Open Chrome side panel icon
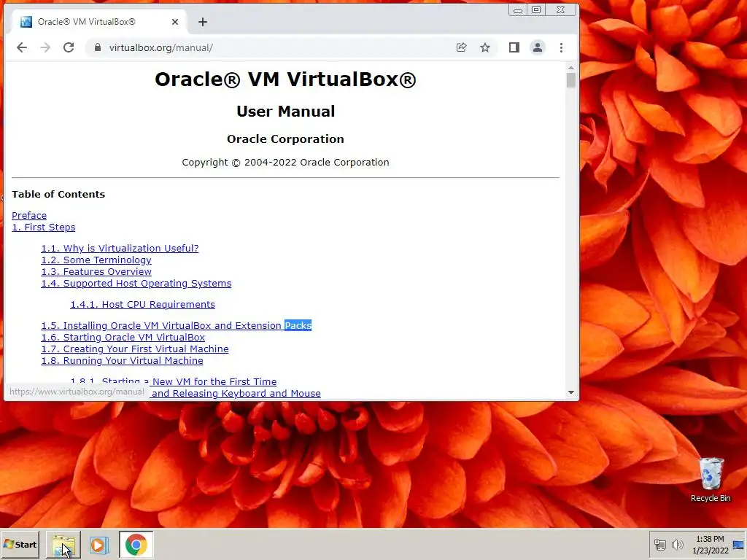This screenshot has width=747, height=560. click(x=514, y=47)
